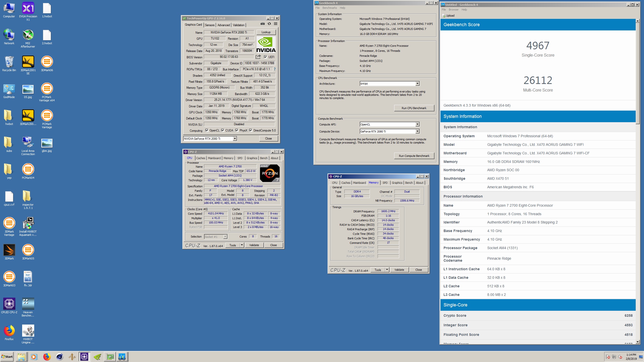Click the GPU Name field in GPU-Z

(229, 32)
